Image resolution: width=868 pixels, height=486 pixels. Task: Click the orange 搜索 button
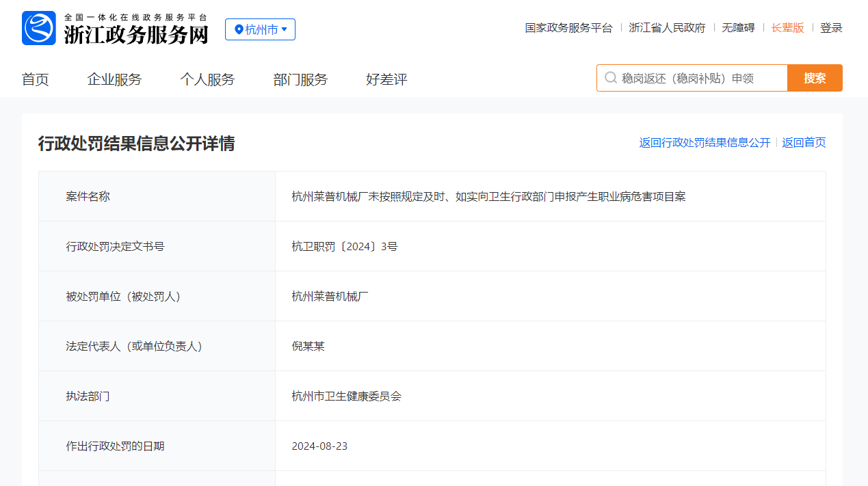(x=815, y=78)
